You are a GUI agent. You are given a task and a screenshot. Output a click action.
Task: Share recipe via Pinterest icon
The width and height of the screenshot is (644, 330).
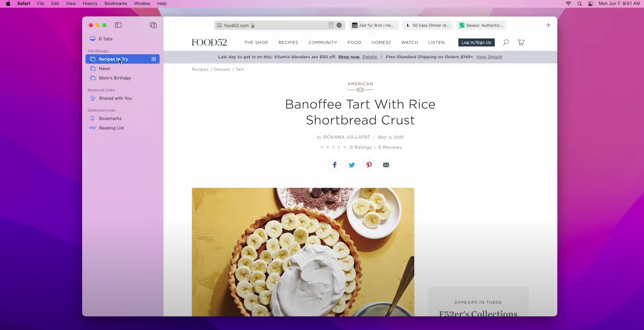tap(369, 165)
